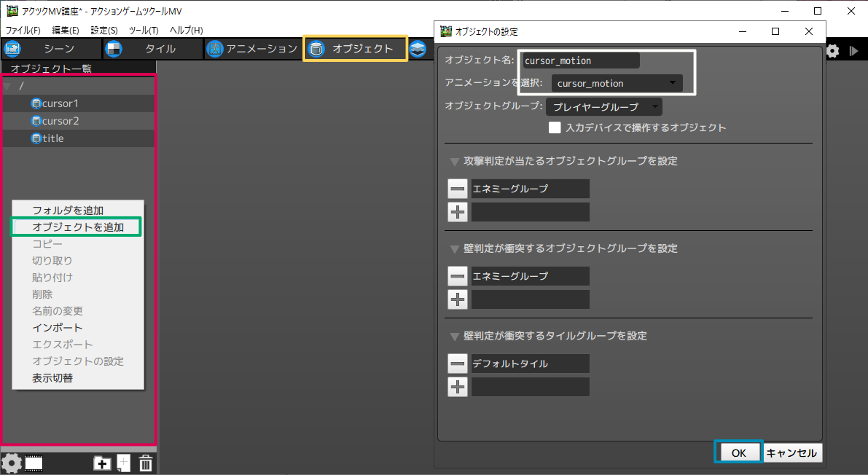Collapse the root folder in the object list
Screen dimensions: 868x475
(x=7, y=86)
